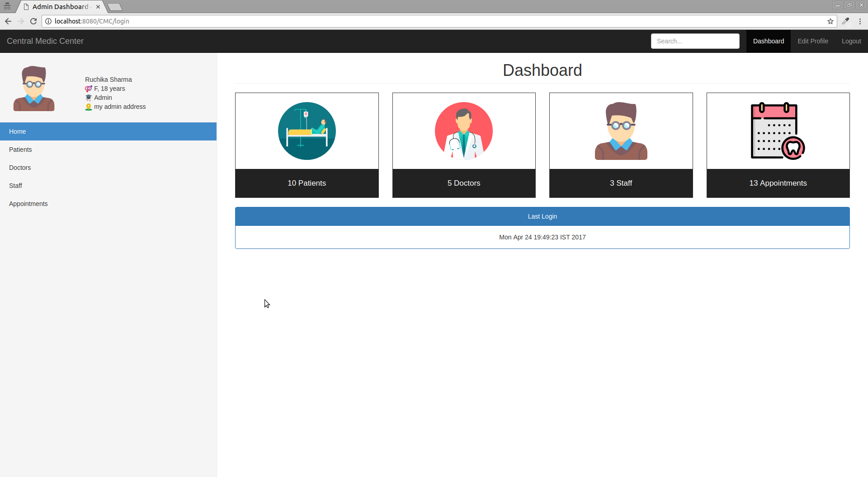Log out using the Logout link

click(851, 41)
